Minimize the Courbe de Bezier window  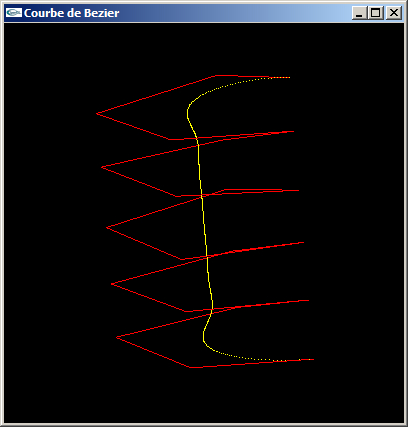359,13
